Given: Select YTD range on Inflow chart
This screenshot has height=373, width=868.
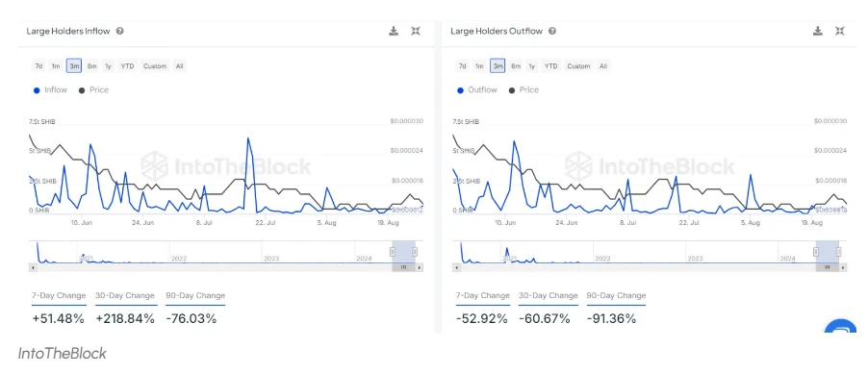Looking at the screenshot, I should pos(127,66).
